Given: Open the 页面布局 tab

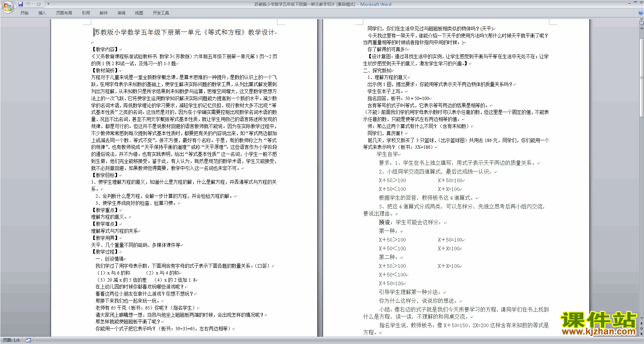Looking at the screenshot, I should pyautogui.click(x=64, y=13).
